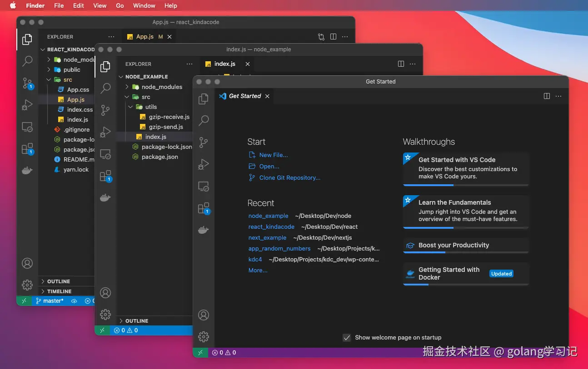This screenshot has width=588, height=369.
Task: Open Search in react_kindacode window
Action: 27,61
